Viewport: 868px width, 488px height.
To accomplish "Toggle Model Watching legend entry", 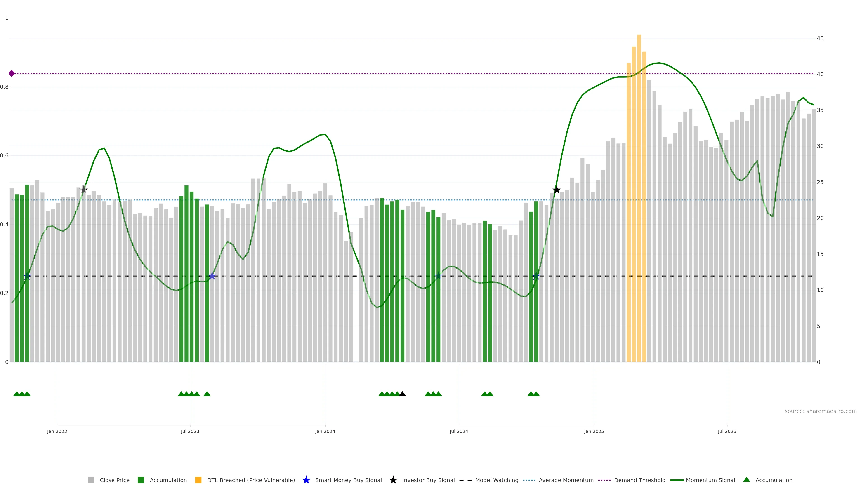I will 496,480.
